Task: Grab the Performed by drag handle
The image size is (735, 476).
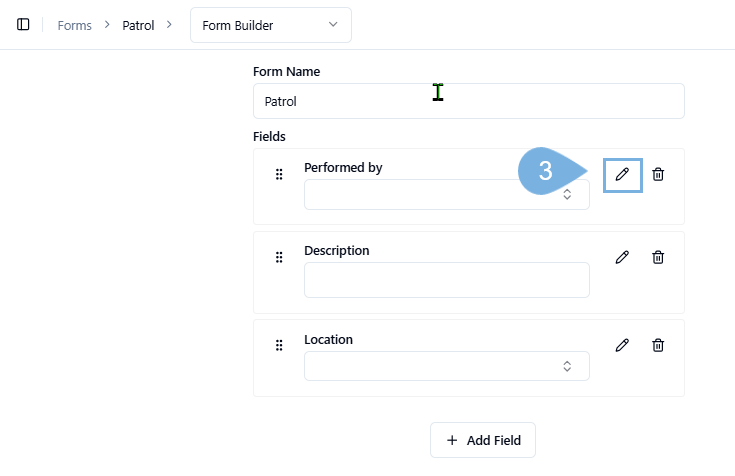Action: 279,175
